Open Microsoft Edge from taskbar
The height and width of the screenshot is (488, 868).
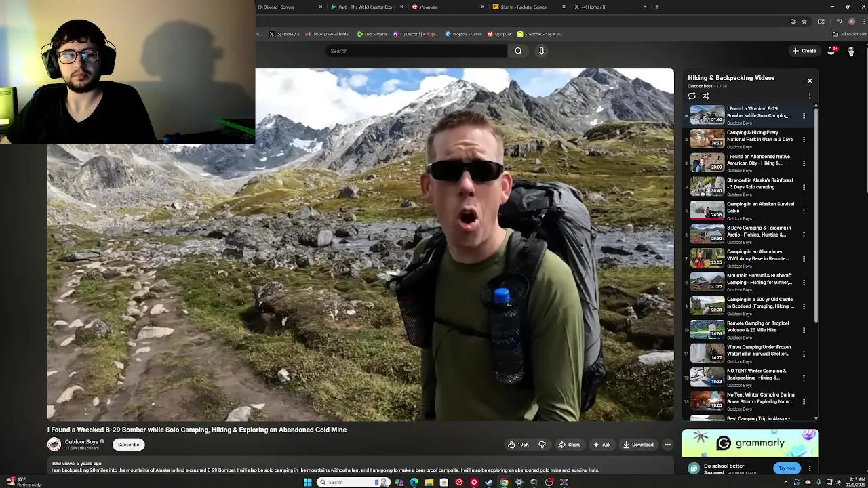(x=414, y=482)
